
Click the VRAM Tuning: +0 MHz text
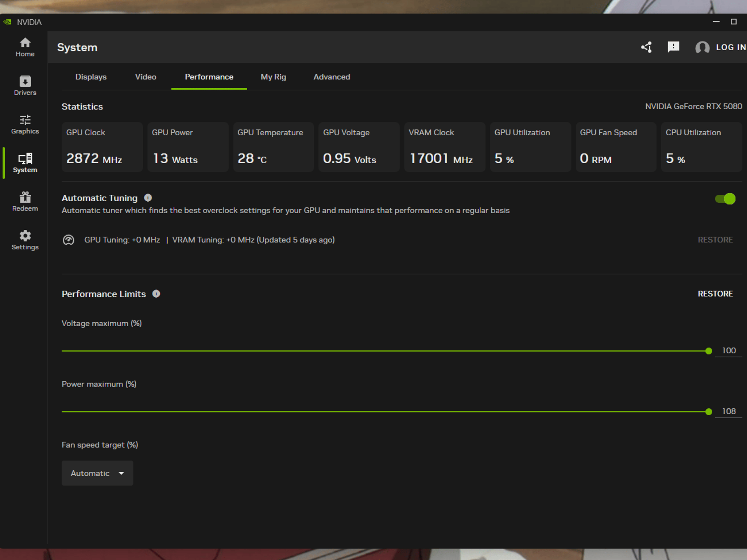coord(213,240)
